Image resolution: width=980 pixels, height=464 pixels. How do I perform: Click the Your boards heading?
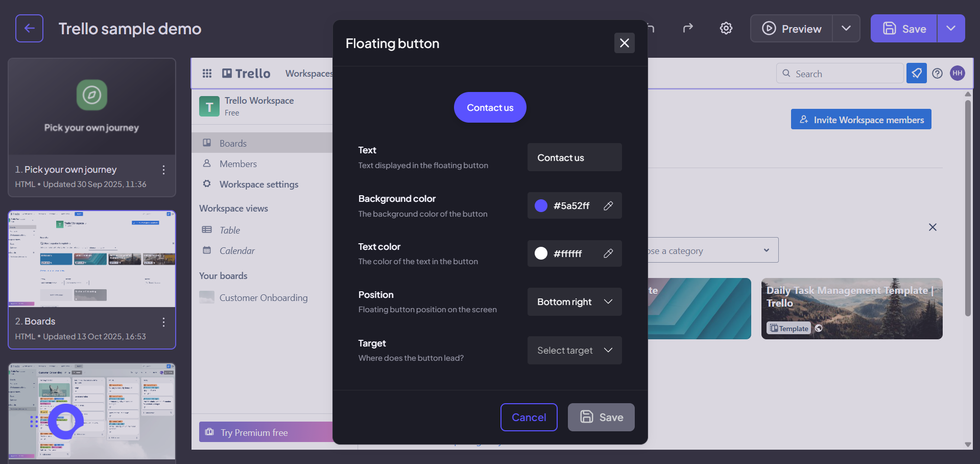pyautogui.click(x=223, y=275)
